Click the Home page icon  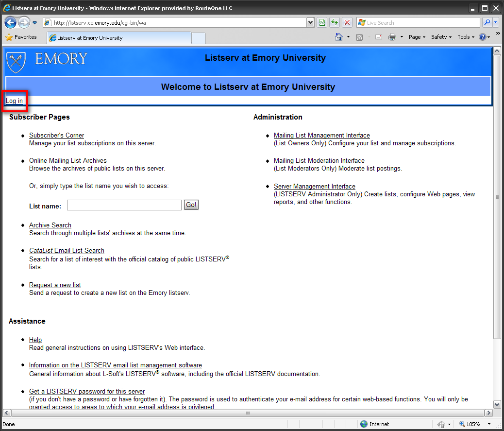(339, 37)
